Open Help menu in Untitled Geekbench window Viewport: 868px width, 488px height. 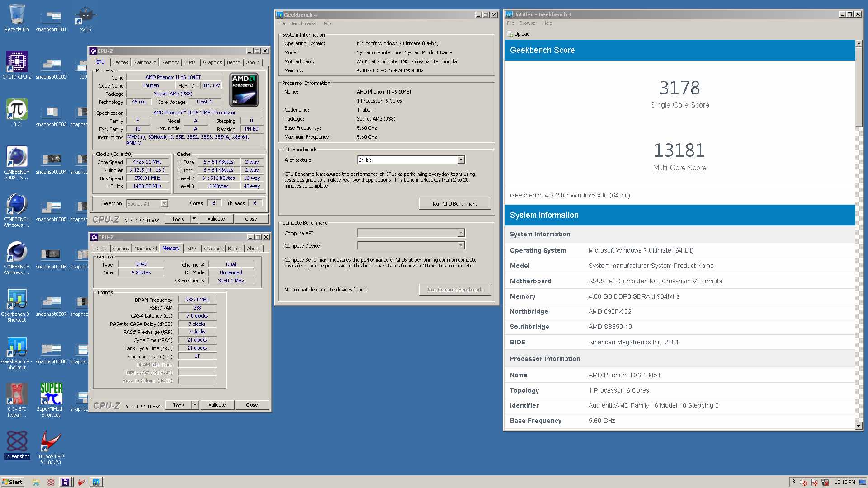pos(547,23)
